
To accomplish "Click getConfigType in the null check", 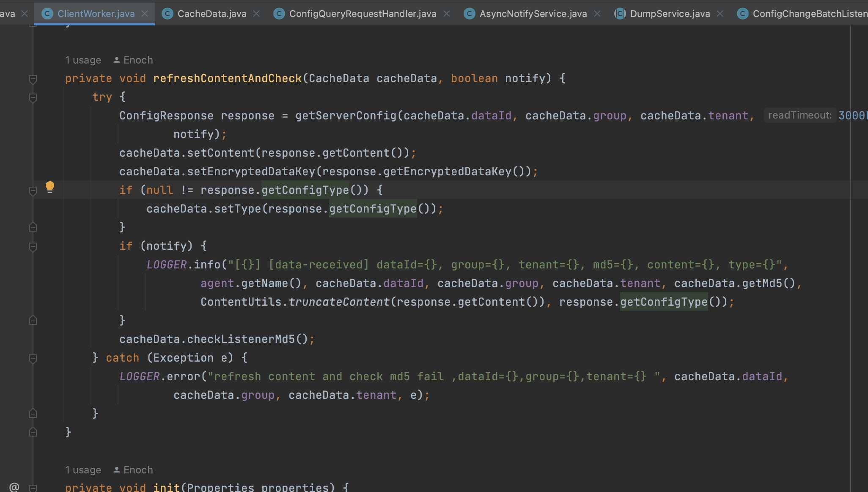I will pyautogui.click(x=305, y=190).
